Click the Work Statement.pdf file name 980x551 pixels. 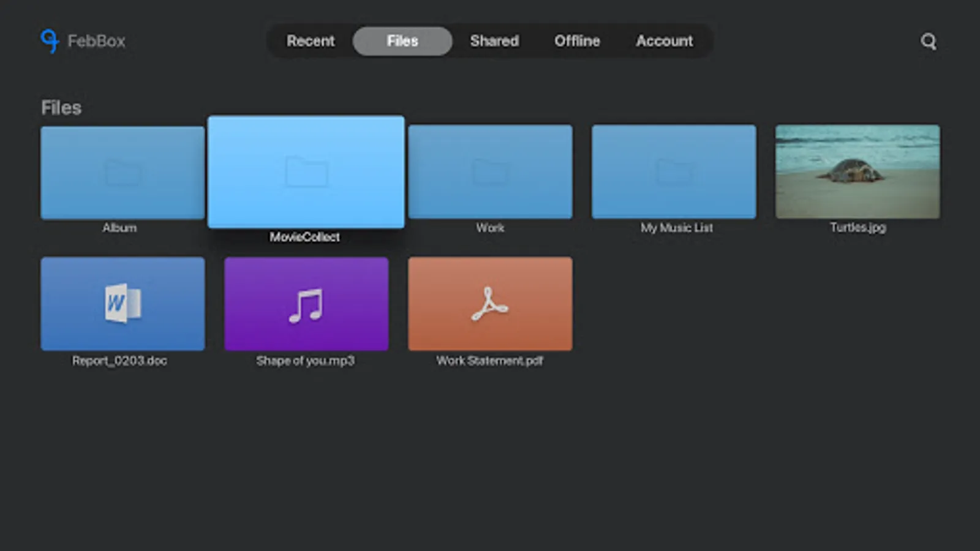point(489,361)
